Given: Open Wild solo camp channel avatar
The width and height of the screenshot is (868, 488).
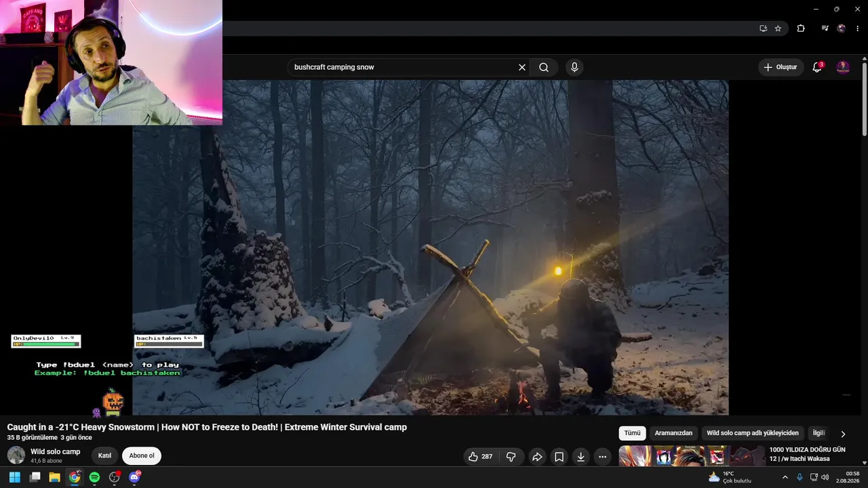Looking at the screenshot, I should point(16,455).
